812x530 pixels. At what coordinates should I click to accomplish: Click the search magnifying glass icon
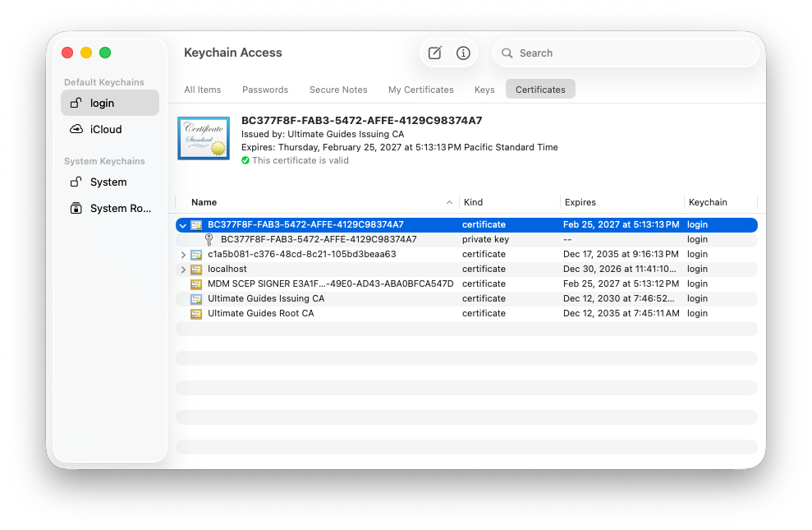[507, 53]
